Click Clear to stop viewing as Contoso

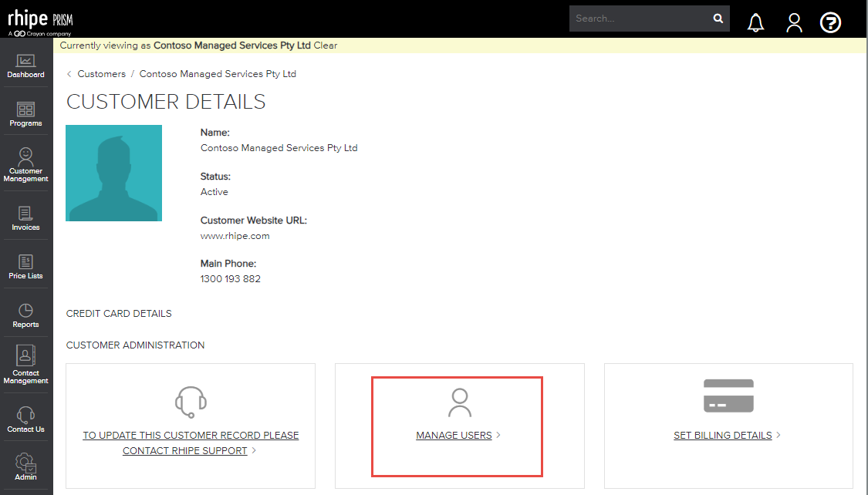click(325, 45)
